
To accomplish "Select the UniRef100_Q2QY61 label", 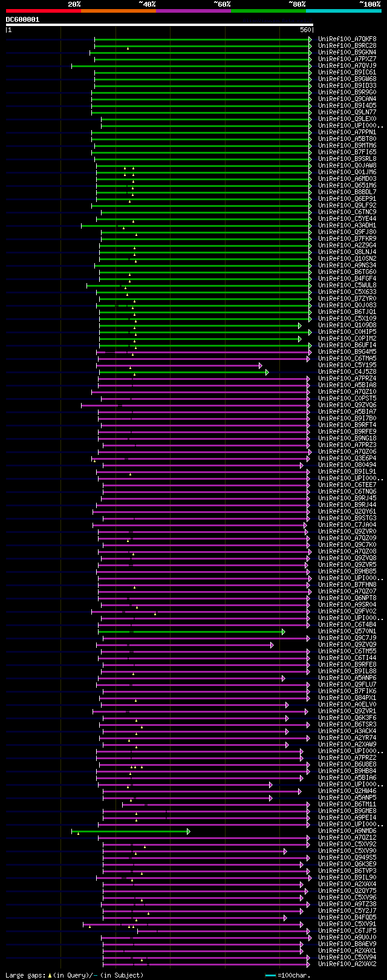I will (347, 511).
